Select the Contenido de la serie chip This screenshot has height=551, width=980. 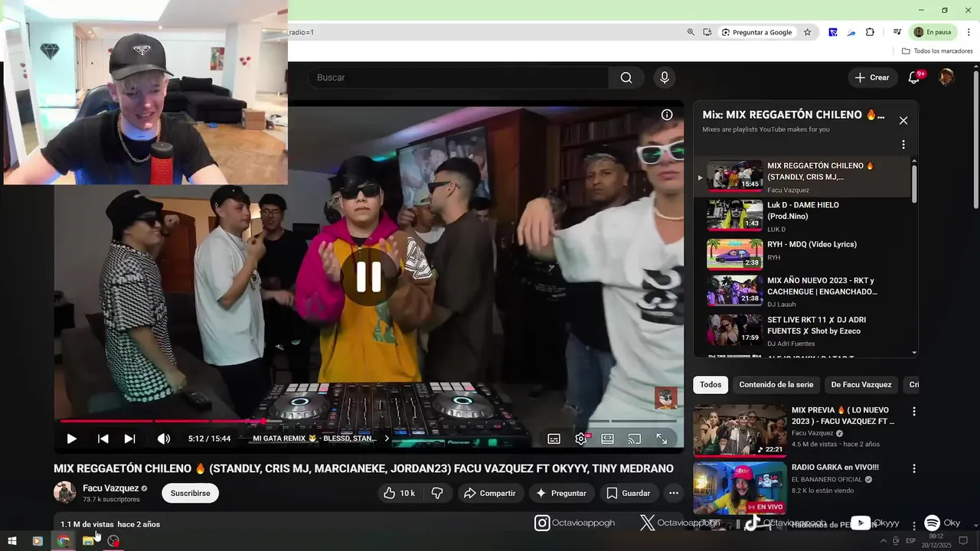pos(776,384)
